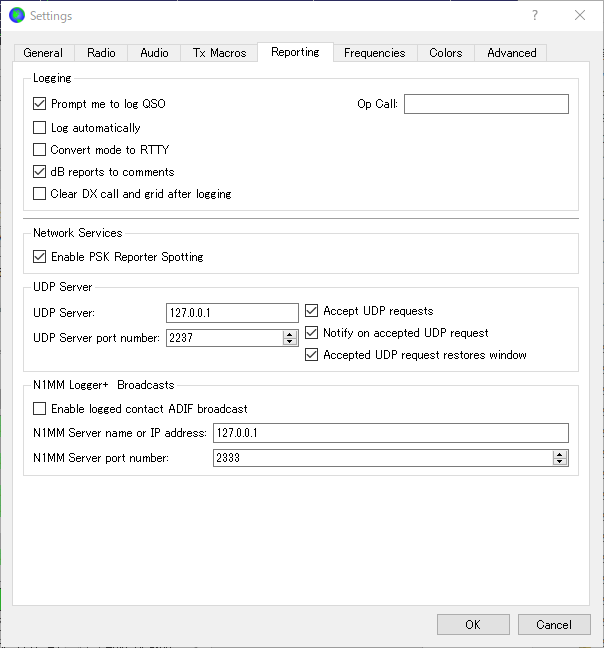
Task: Go to the Colors tab
Action: click(446, 53)
